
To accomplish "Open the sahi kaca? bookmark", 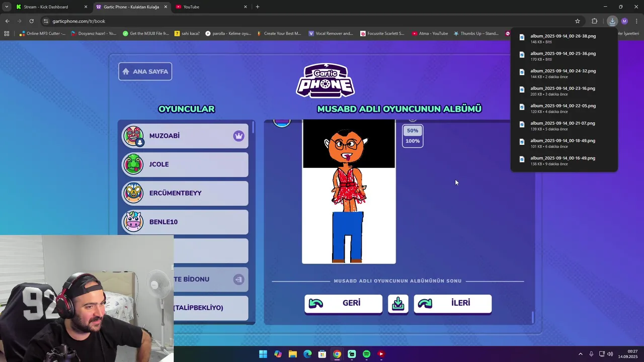I will coord(187,34).
